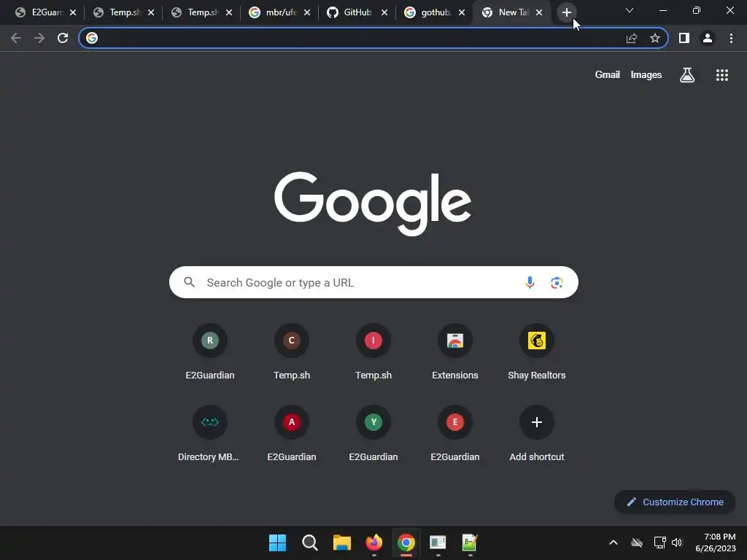Open the Shay Realtors shortcut
Viewport: 747px width, 560px height.
point(536,352)
